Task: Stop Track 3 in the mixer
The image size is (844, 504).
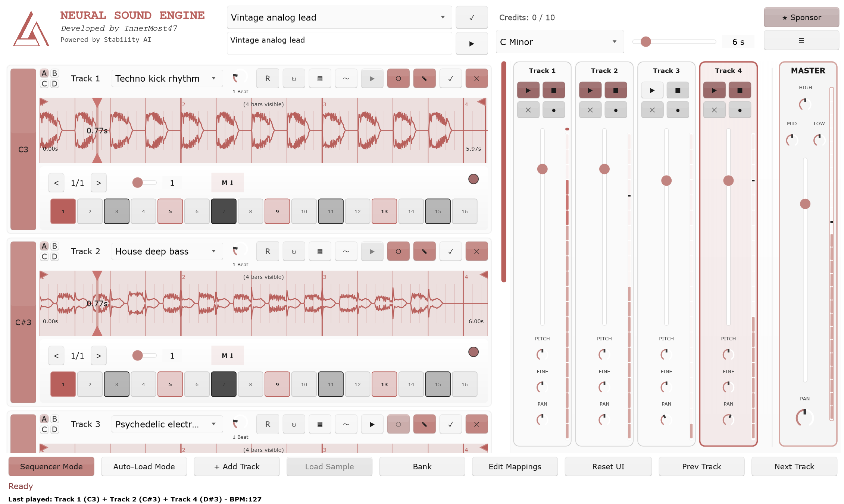Action: coord(678,90)
